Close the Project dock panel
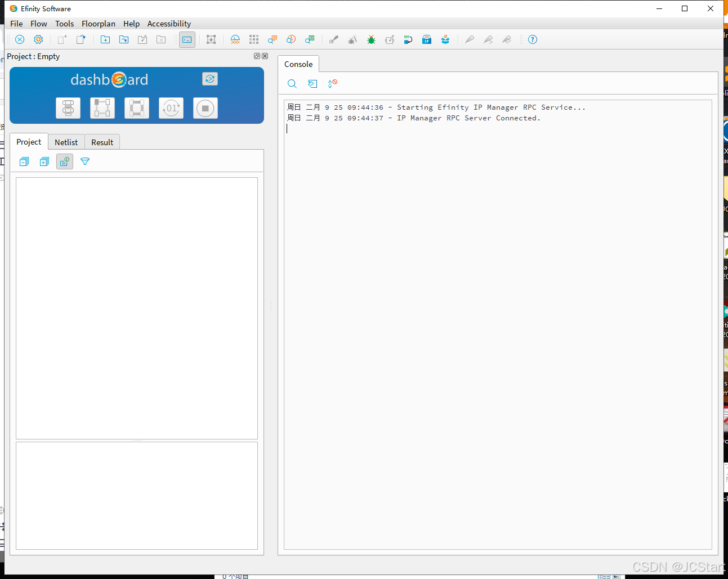728x579 pixels. pos(265,56)
